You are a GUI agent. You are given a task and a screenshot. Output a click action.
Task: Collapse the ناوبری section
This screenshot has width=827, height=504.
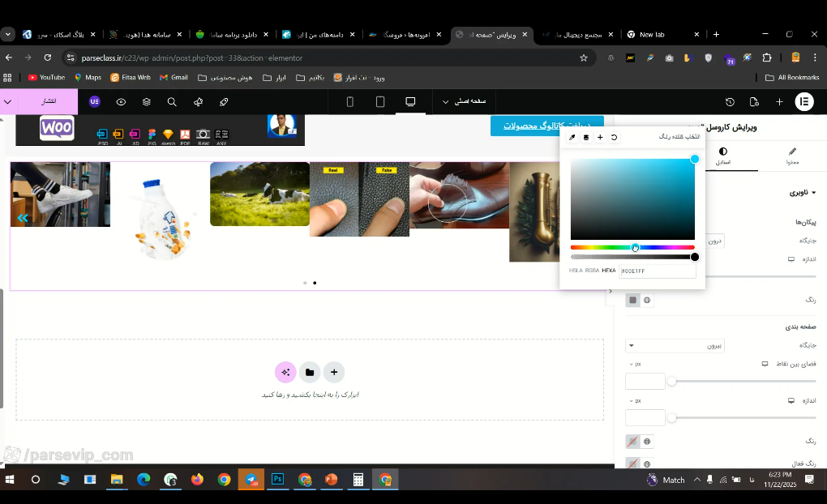(802, 192)
